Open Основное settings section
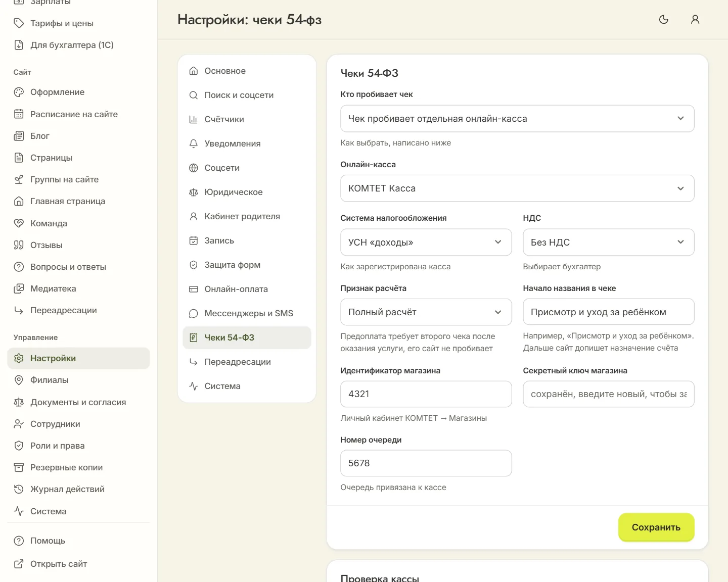Screen dimensions: 728x582 point(247,71)
